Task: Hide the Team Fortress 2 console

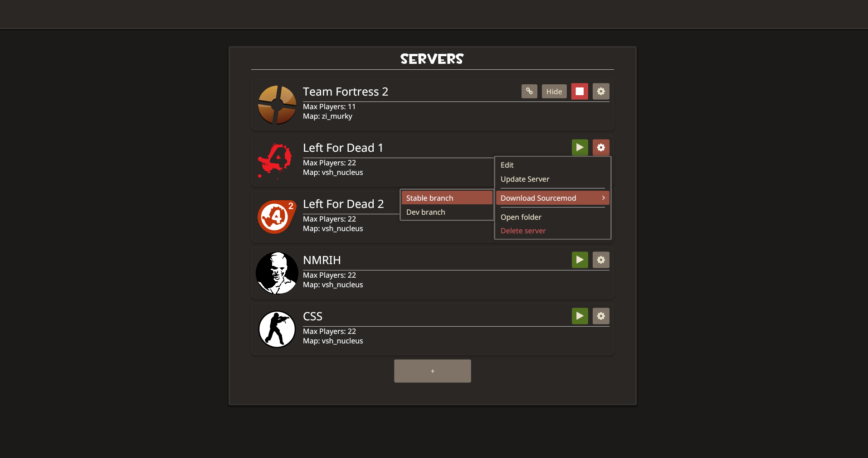Action: (554, 92)
